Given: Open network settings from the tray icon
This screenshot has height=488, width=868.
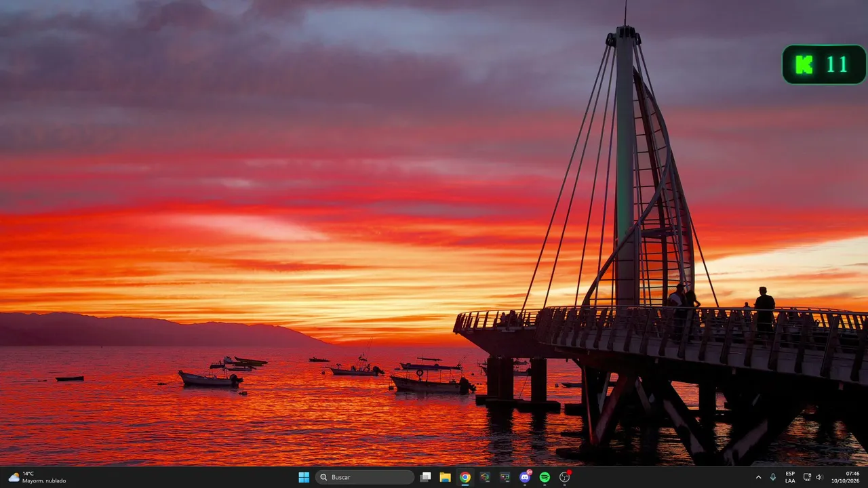Looking at the screenshot, I should click(x=807, y=477).
